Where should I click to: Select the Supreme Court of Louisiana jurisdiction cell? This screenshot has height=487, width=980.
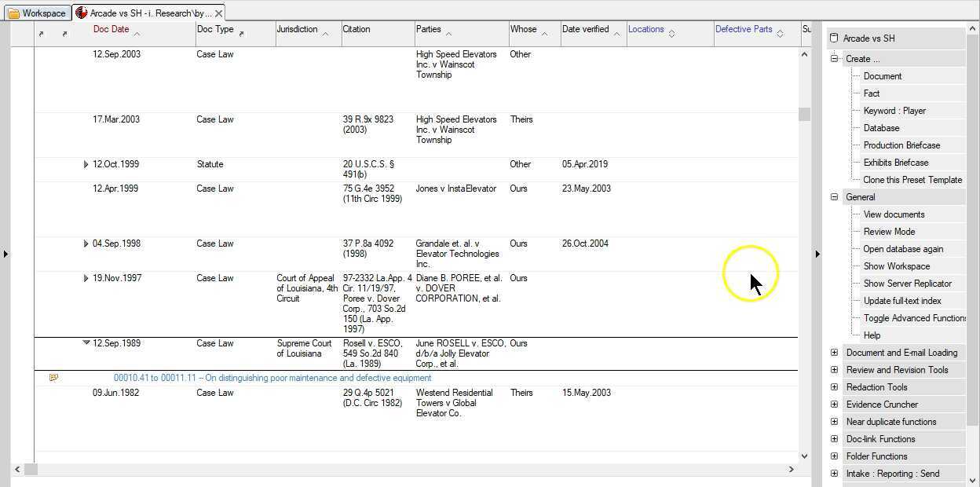pos(304,349)
